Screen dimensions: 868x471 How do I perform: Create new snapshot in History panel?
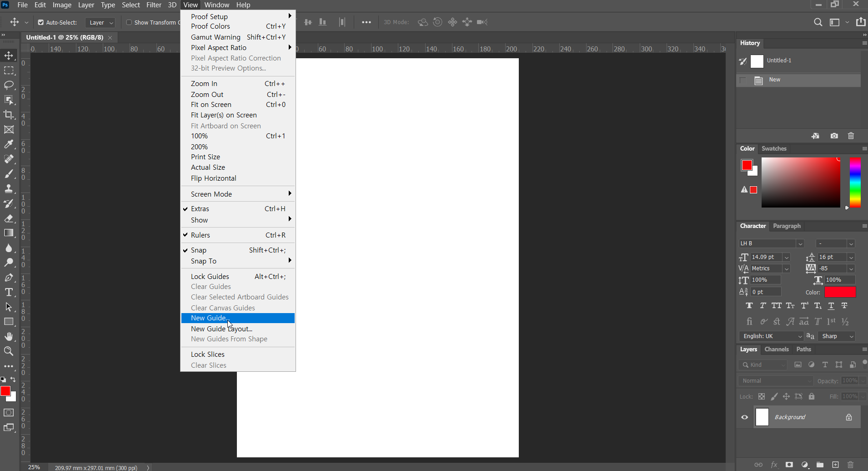point(834,136)
